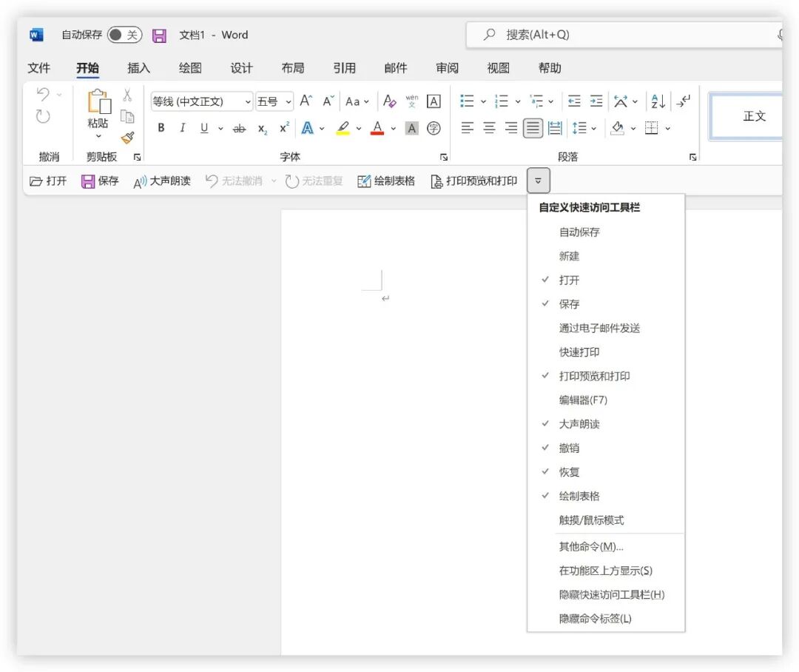
Task: Toggle the 自动保存 switch in title bar
Action: (x=124, y=35)
